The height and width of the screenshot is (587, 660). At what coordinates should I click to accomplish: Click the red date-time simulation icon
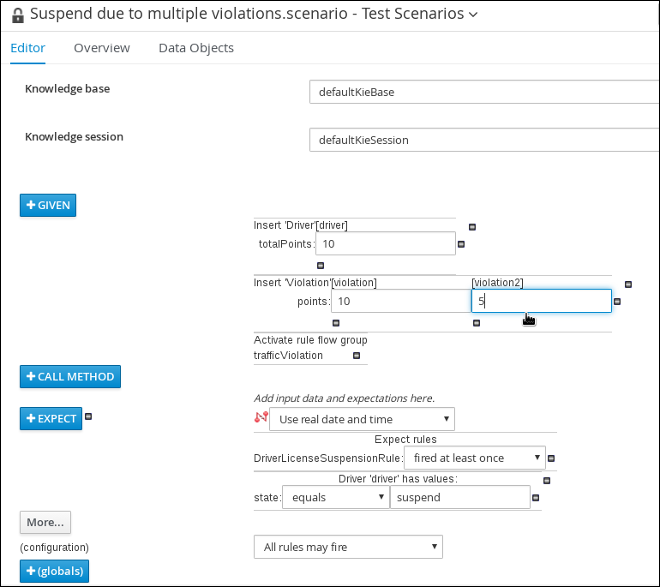tap(261, 417)
